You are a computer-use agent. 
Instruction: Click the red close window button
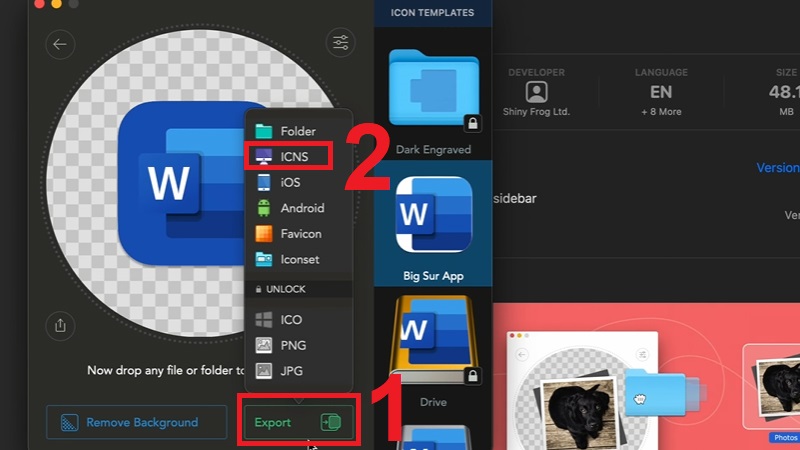[39, 4]
